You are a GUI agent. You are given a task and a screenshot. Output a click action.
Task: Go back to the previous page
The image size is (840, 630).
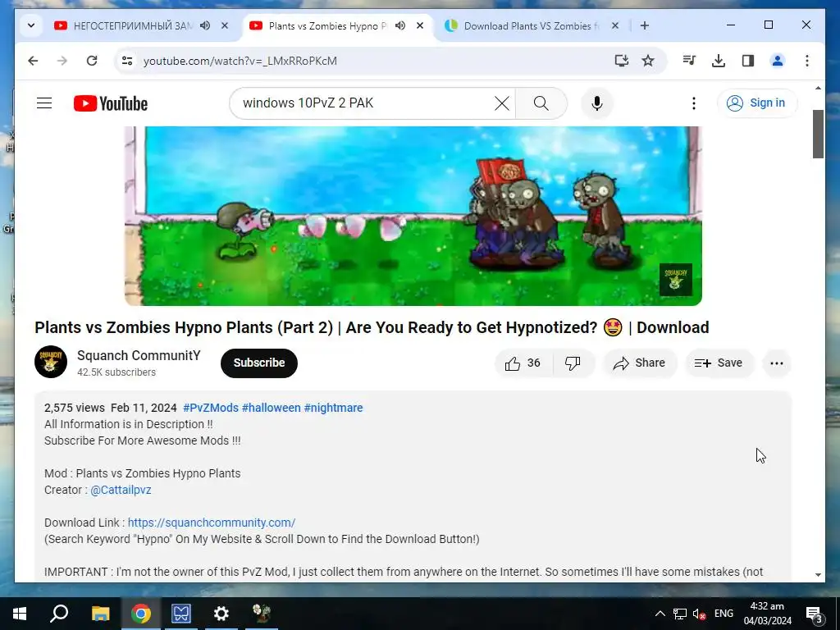click(x=33, y=61)
